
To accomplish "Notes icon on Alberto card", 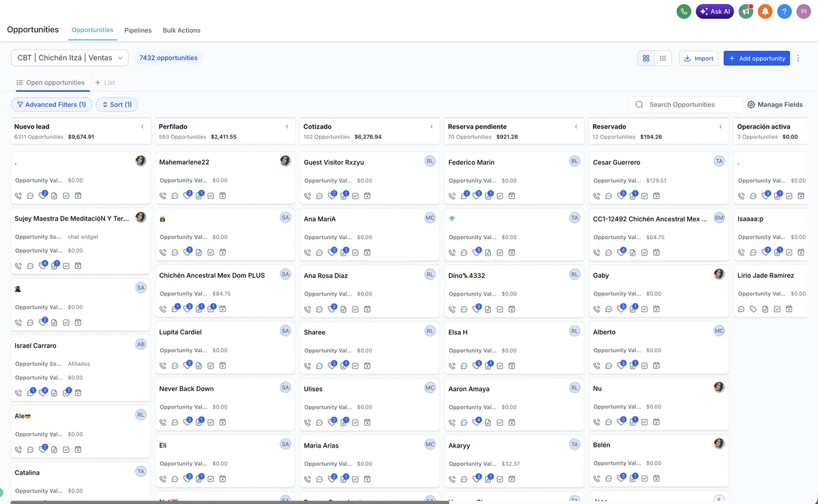I will pyautogui.click(x=633, y=365).
